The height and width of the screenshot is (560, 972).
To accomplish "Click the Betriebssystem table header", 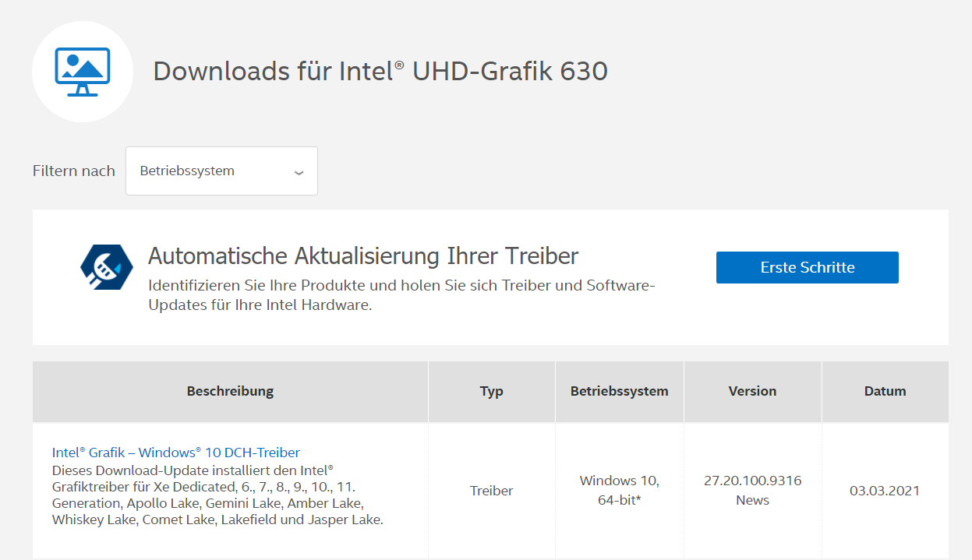I will tap(619, 391).
